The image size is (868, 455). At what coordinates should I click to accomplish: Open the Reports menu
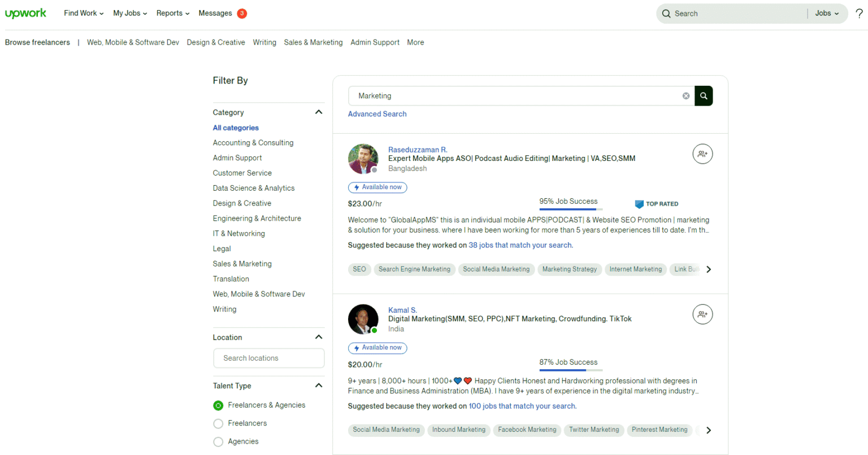coord(173,14)
